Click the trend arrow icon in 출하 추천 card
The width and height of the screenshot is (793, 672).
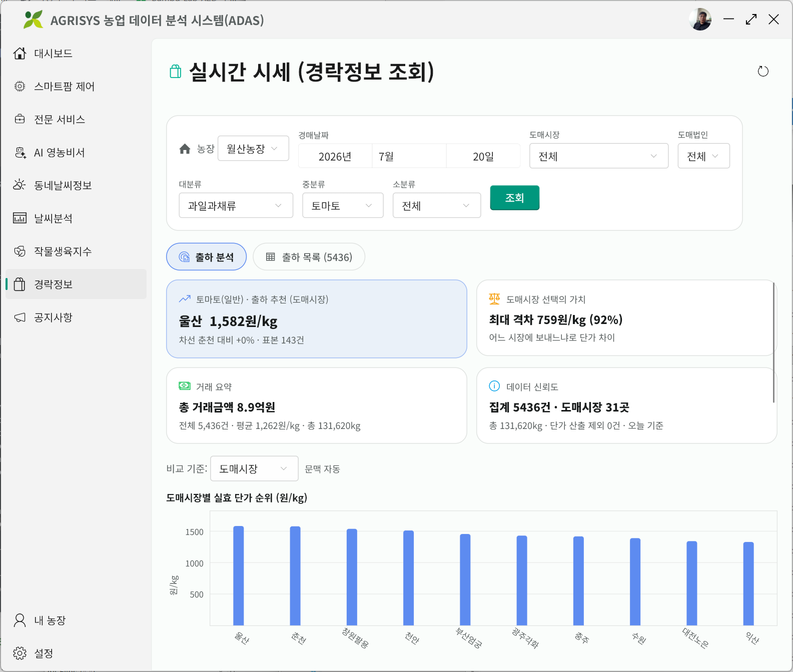(185, 298)
